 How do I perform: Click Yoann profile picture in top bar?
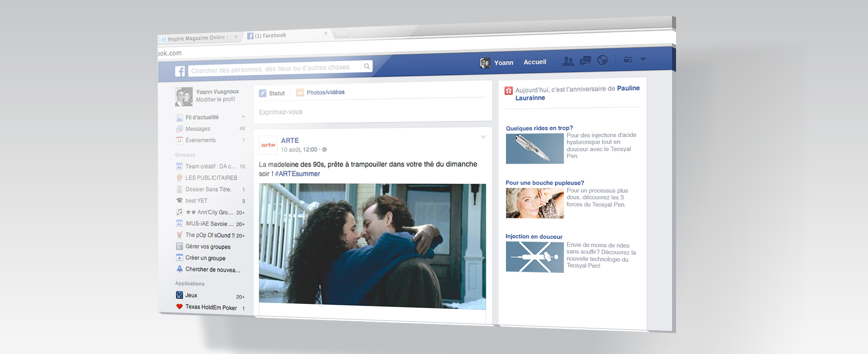485,63
